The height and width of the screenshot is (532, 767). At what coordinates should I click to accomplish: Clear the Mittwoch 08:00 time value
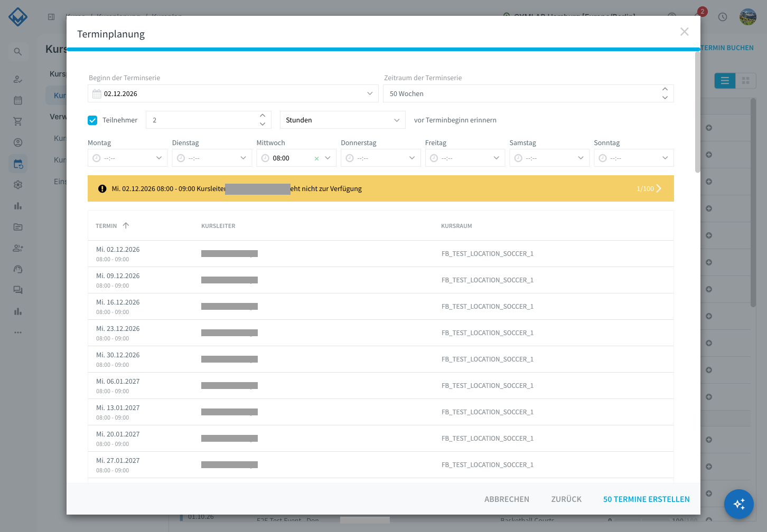(x=316, y=158)
